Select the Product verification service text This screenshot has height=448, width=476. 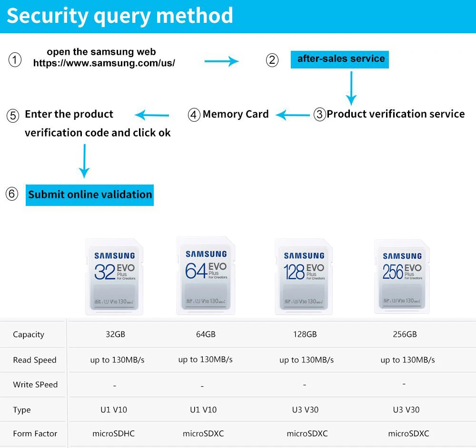click(x=396, y=114)
